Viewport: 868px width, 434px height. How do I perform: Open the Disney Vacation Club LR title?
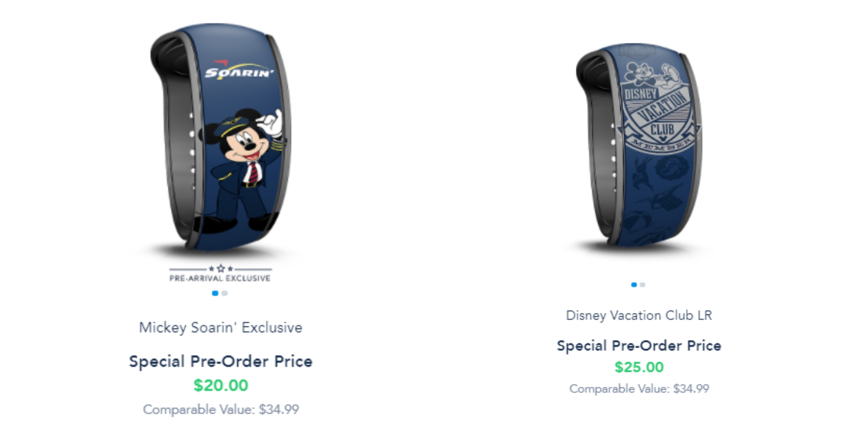[x=639, y=315]
